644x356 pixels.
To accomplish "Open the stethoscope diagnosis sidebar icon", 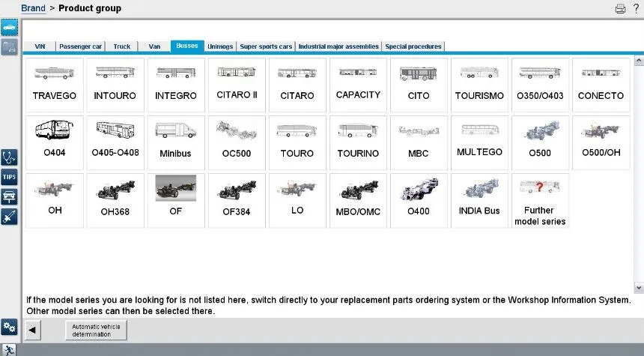I will coord(9,157).
